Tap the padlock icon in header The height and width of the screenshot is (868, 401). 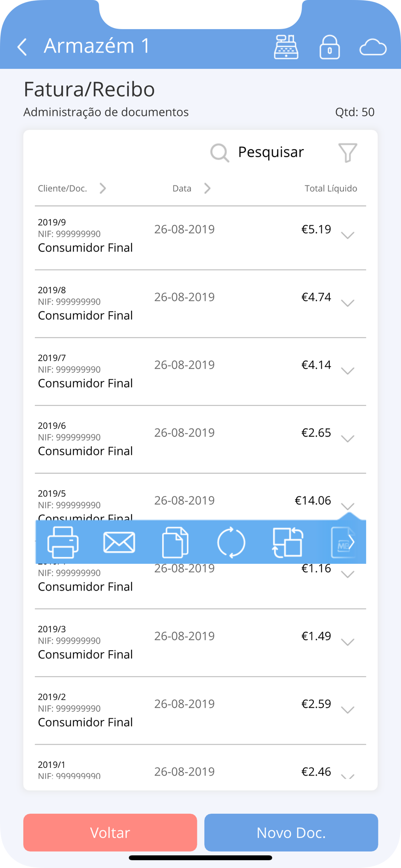[330, 46]
